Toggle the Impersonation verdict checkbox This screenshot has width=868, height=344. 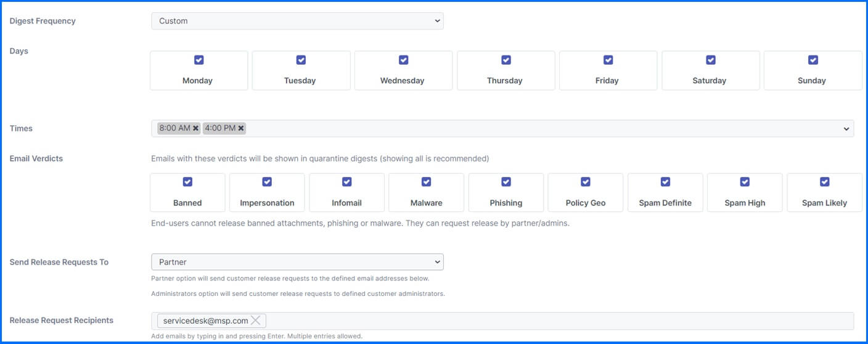[267, 182]
